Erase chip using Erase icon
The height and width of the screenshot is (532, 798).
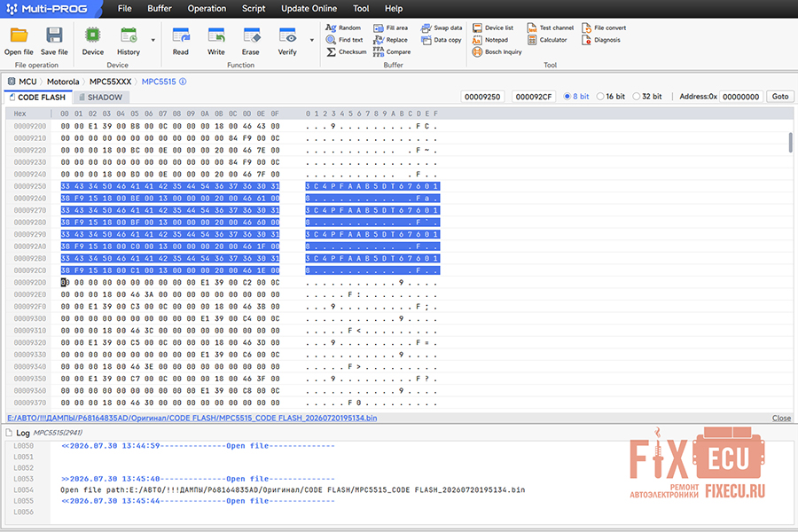[251, 42]
